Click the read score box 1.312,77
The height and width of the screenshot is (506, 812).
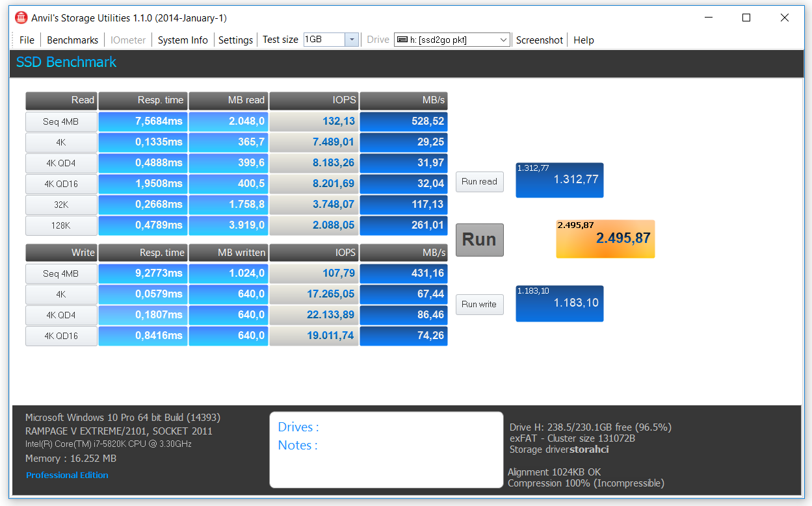[560, 180]
